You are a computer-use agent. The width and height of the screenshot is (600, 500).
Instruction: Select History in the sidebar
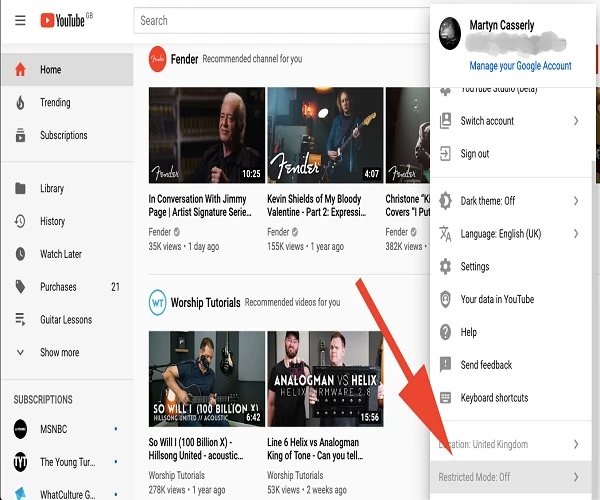[x=67, y=221]
